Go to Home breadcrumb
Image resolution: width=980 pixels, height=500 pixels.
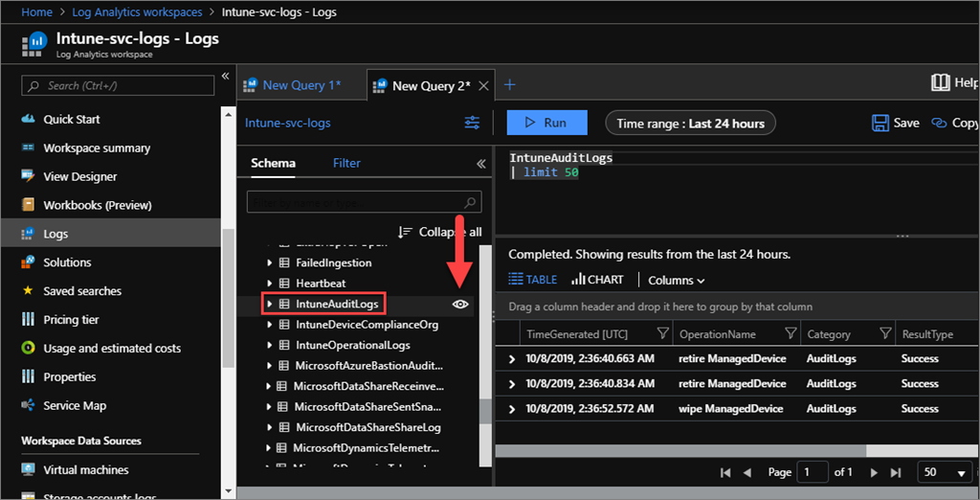pos(36,11)
